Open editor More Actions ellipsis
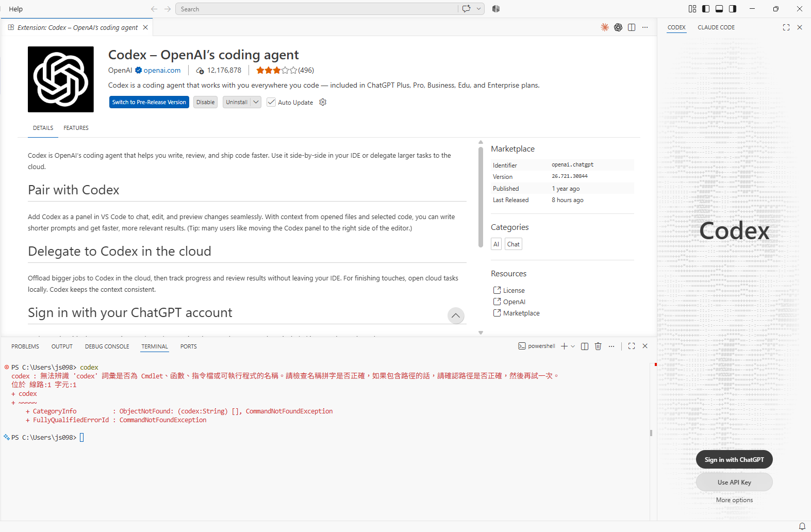Screen dimensions: 811x532 [645, 27]
